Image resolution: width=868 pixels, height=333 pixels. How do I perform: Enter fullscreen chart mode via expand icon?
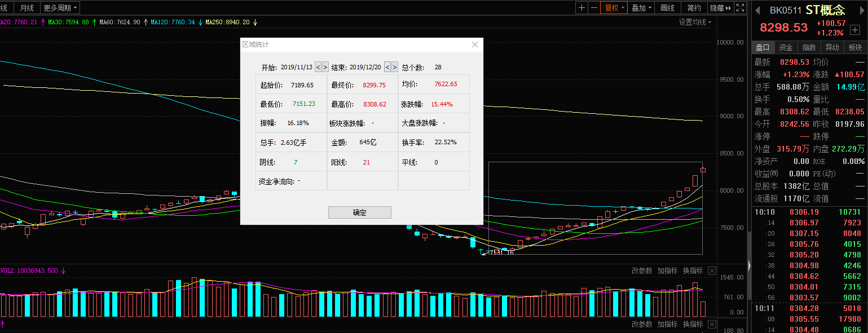coord(741,8)
